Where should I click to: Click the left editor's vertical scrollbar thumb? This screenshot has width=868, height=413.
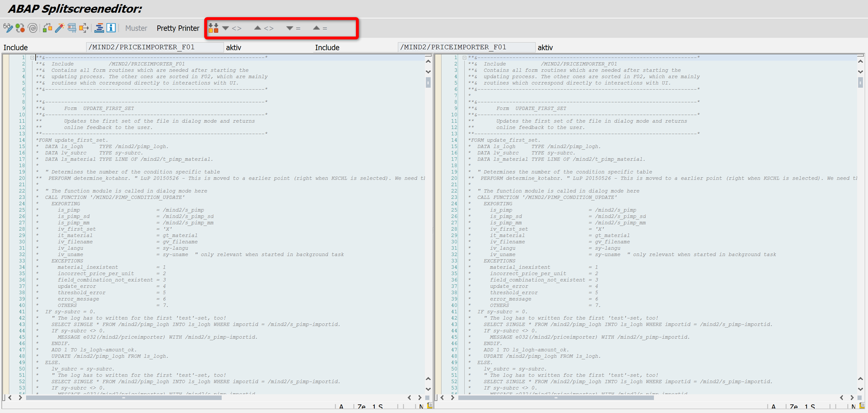coord(428,83)
